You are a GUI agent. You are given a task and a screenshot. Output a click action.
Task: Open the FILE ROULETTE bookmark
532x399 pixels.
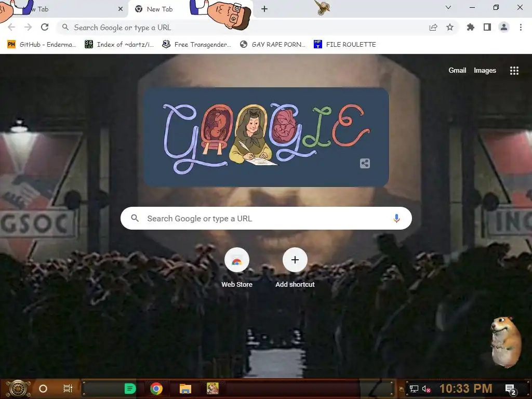point(345,45)
